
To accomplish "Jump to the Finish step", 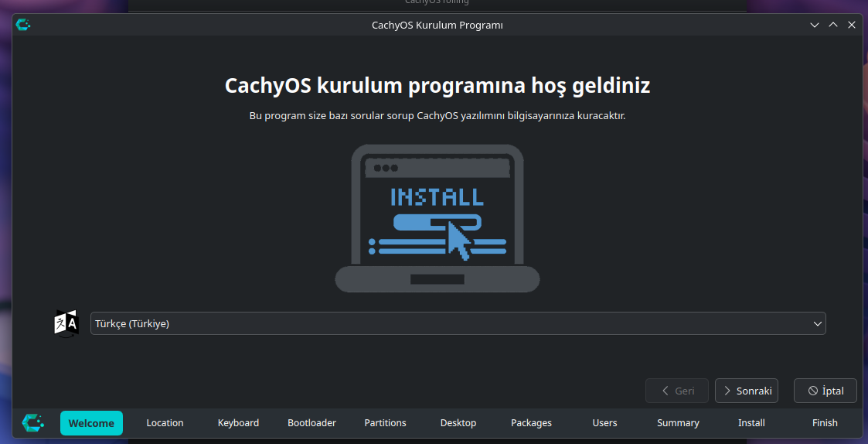I will coord(825,423).
